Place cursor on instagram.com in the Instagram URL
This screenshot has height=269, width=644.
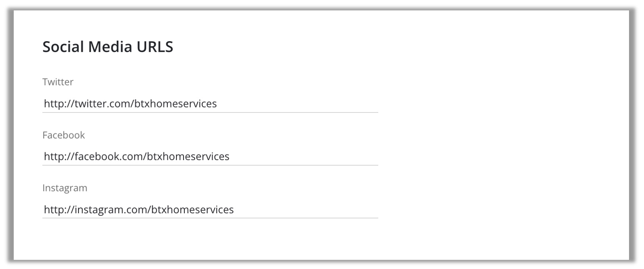coord(110,209)
